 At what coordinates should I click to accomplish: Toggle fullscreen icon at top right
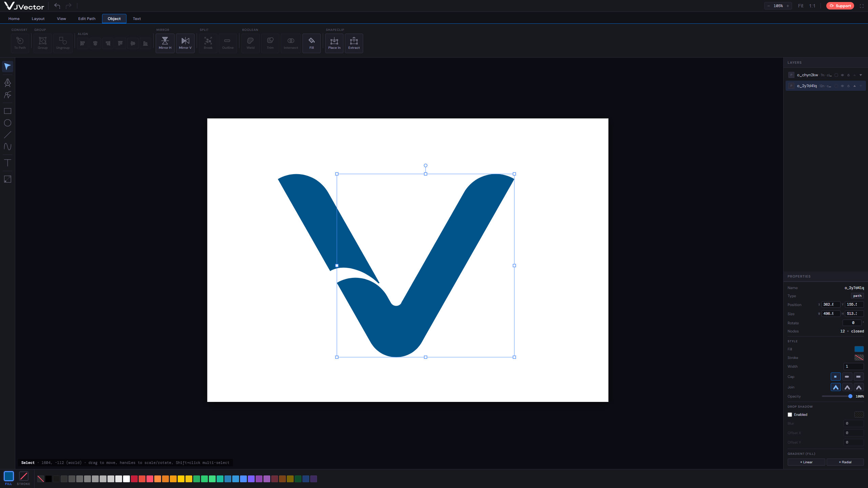click(862, 6)
